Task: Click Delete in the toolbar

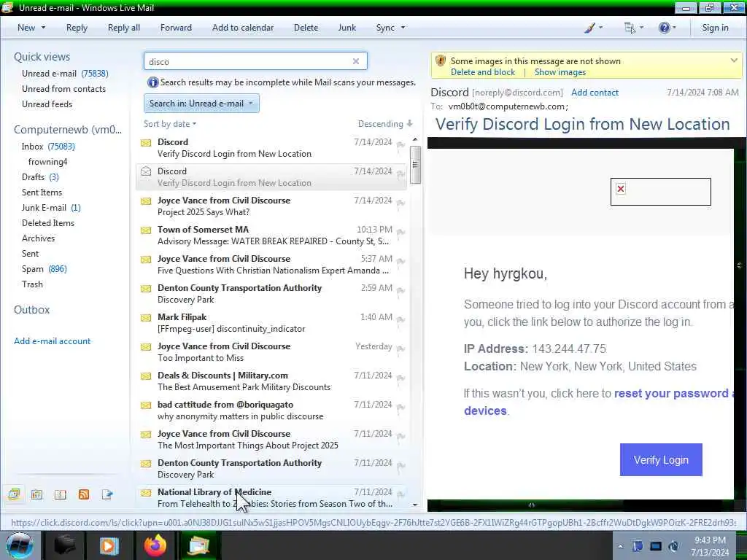Action: tap(306, 28)
